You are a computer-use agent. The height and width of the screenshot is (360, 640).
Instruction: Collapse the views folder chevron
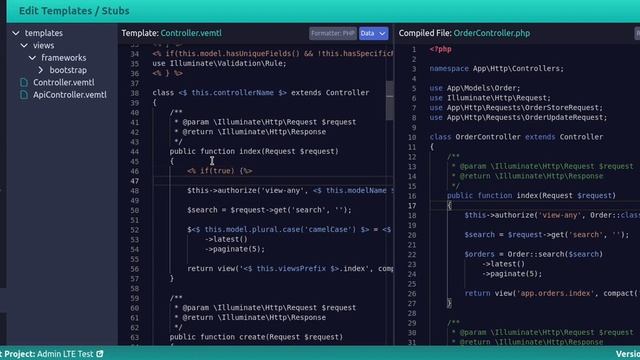[24, 45]
